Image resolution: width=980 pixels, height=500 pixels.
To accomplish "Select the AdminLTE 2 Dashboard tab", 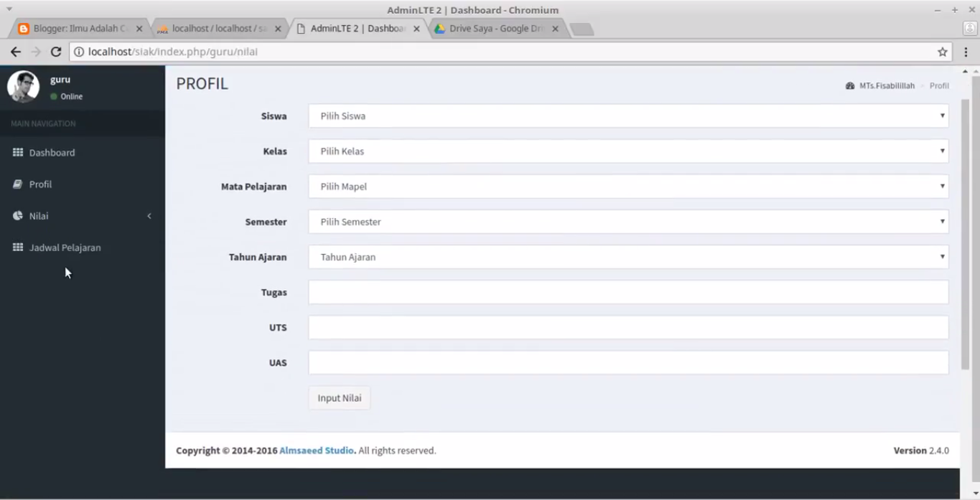I will pos(358,29).
